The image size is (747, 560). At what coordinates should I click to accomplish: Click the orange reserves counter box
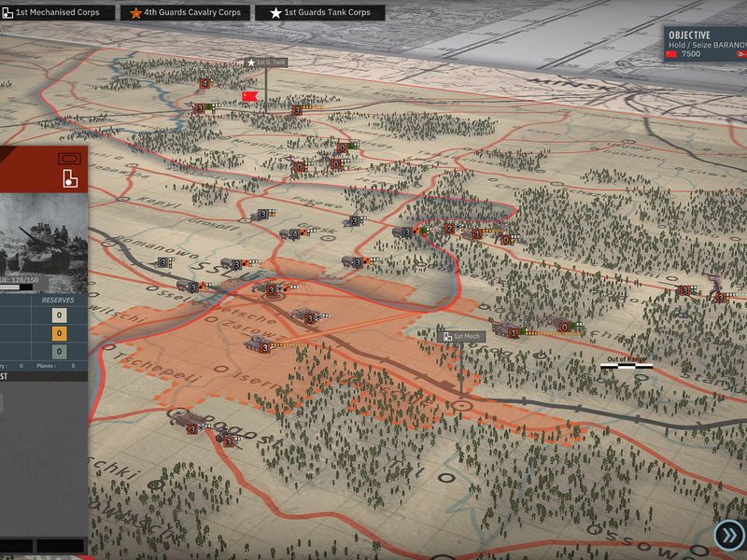coord(59,333)
